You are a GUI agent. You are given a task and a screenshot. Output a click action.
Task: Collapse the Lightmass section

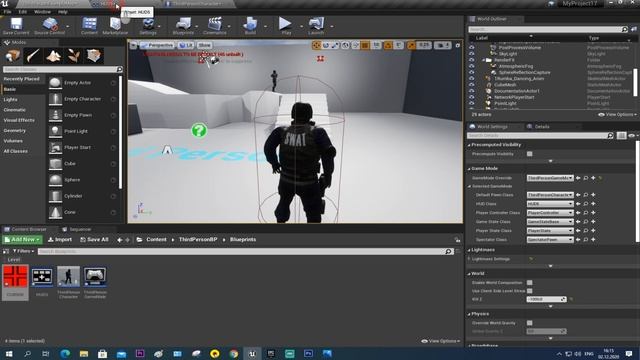pos(469,250)
